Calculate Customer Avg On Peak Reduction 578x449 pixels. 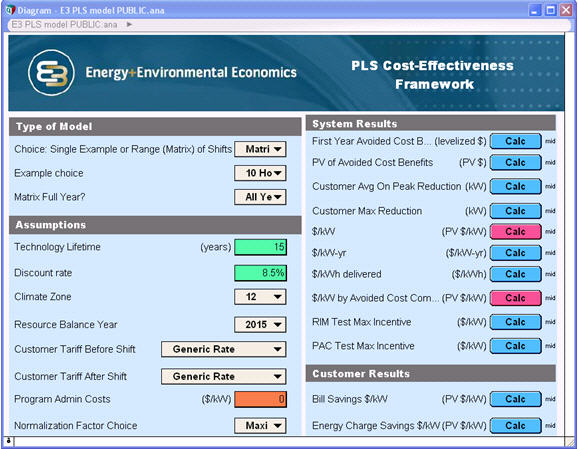click(516, 187)
